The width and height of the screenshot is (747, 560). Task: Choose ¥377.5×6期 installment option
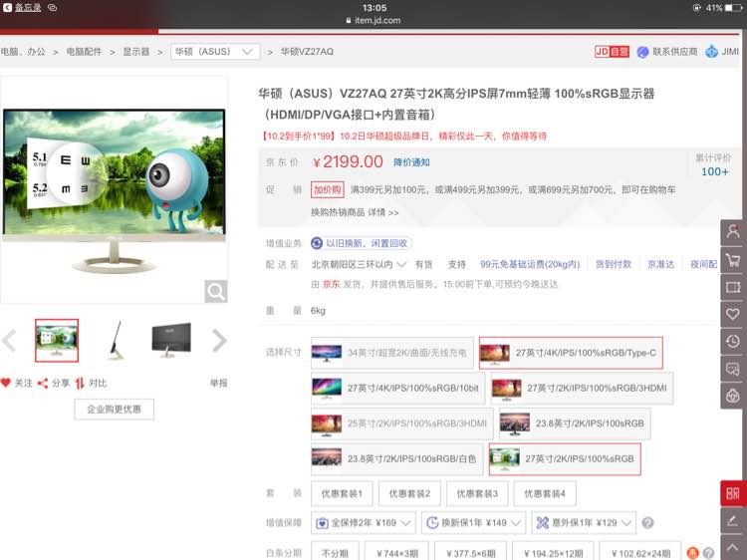point(471,552)
